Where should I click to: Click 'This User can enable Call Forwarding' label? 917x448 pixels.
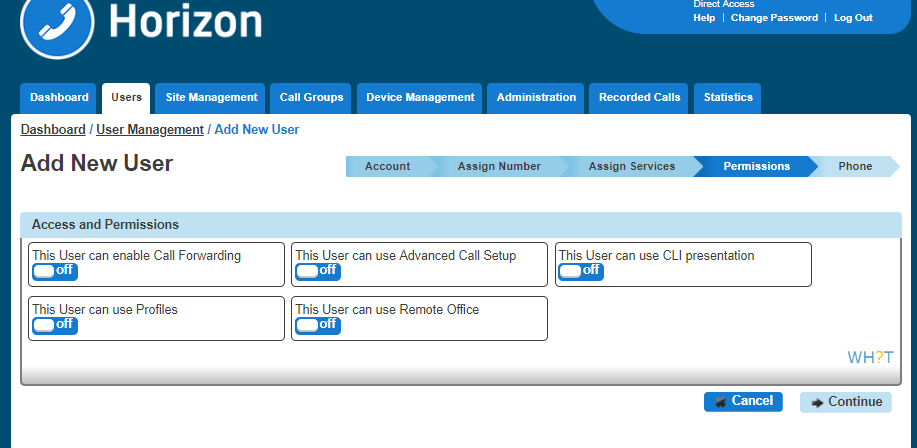pos(136,256)
